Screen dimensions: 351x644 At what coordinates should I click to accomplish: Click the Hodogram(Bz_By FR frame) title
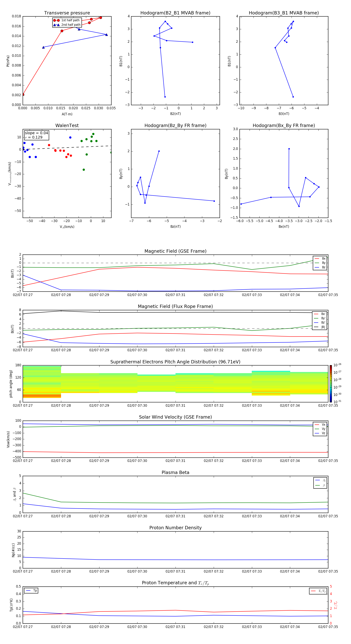[175, 125]
